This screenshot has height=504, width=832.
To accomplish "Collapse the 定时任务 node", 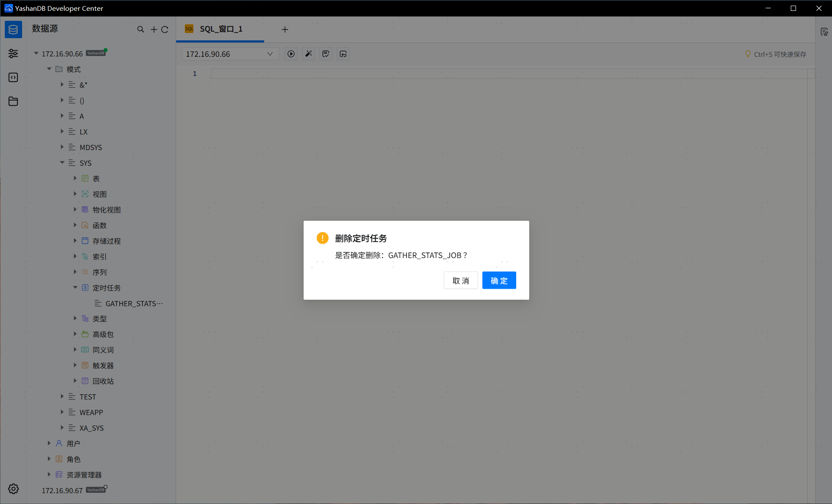I will (x=75, y=288).
